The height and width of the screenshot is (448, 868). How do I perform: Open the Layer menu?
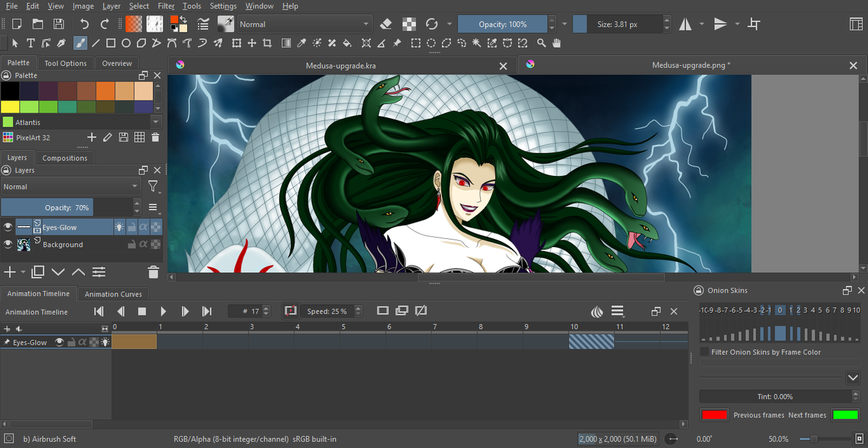coord(111,6)
